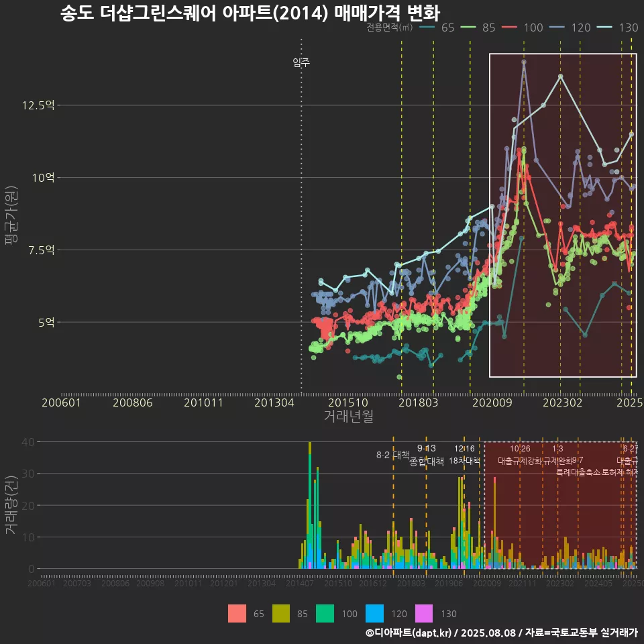The image size is (644, 644).
Task: Click '201510' on the price chart x-axis
Action: (x=348, y=402)
